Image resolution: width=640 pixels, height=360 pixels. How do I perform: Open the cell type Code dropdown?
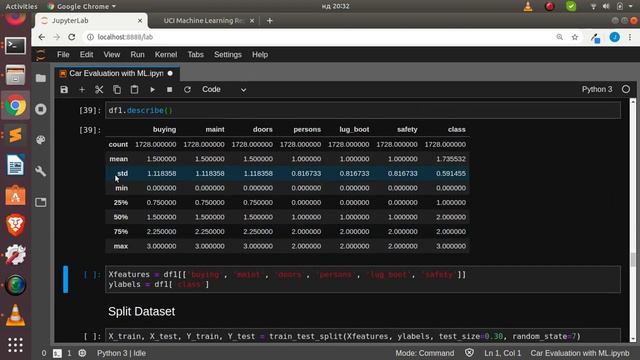(224, 89)
